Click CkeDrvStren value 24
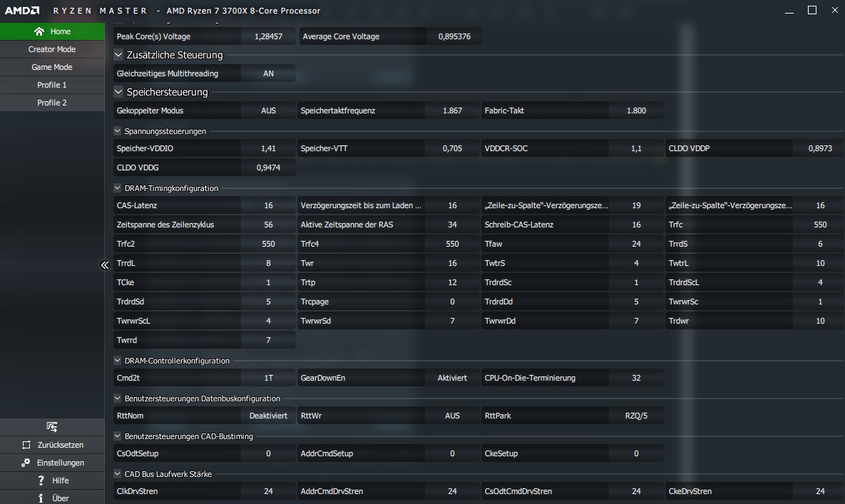This screenshot has width=845, height=504. tap(820, 491)
